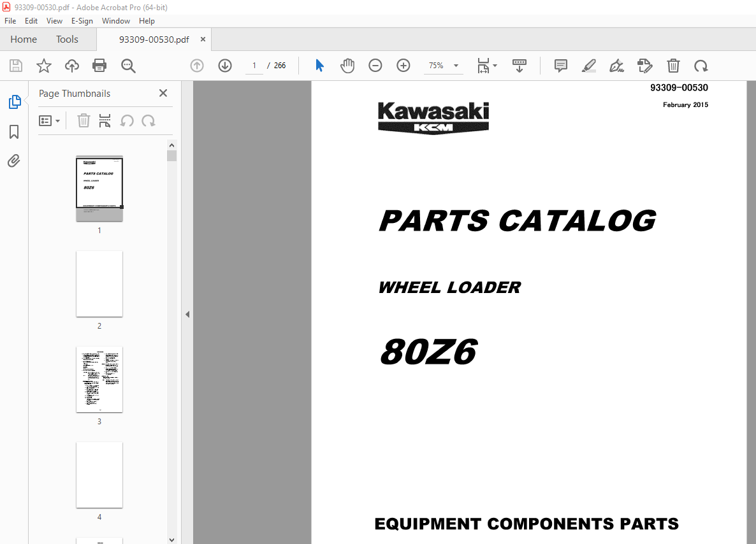756x544 pixels.
Task: Click thumbnail scrollbar up arrow
Action: point(171,145)
